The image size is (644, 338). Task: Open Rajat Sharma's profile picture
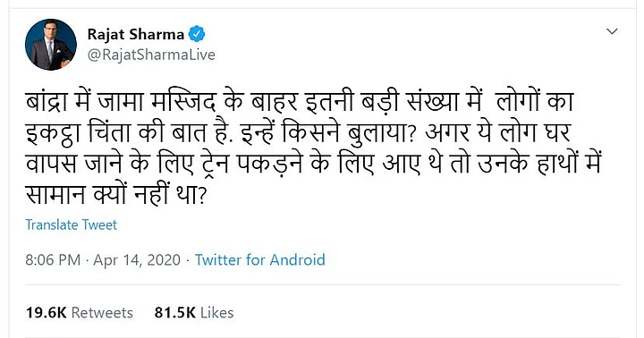51,45
